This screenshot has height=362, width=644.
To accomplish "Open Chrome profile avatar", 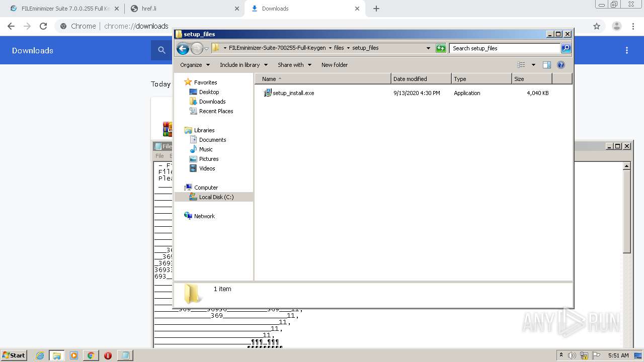I will [x=616, y=26].
